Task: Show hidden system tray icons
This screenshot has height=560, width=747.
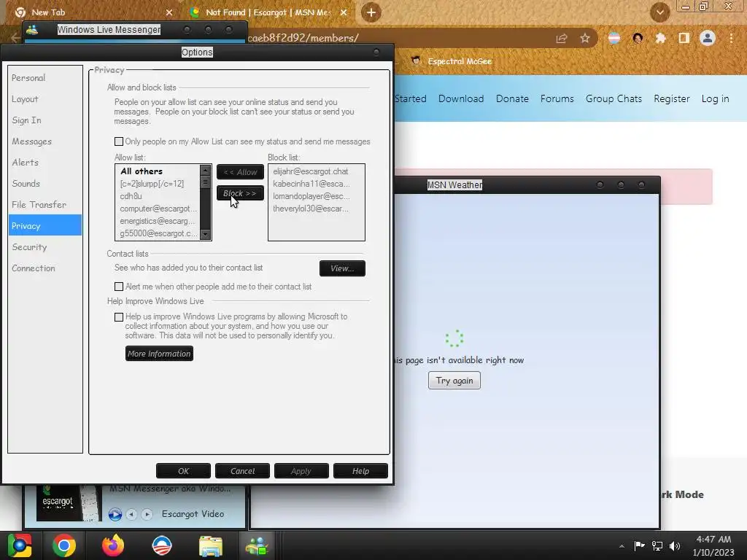Action: [x=622, y=546]
